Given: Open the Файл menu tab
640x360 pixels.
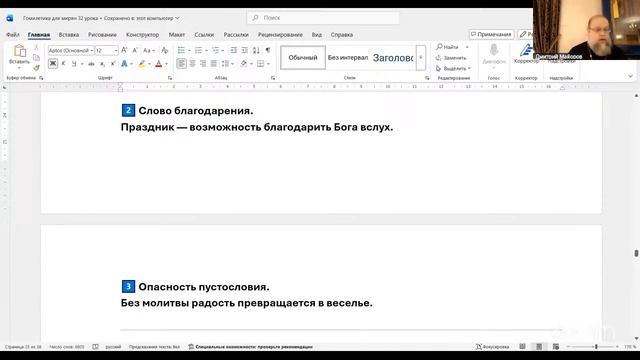Looking at the screenshot, I should click(x=13, y=35).
